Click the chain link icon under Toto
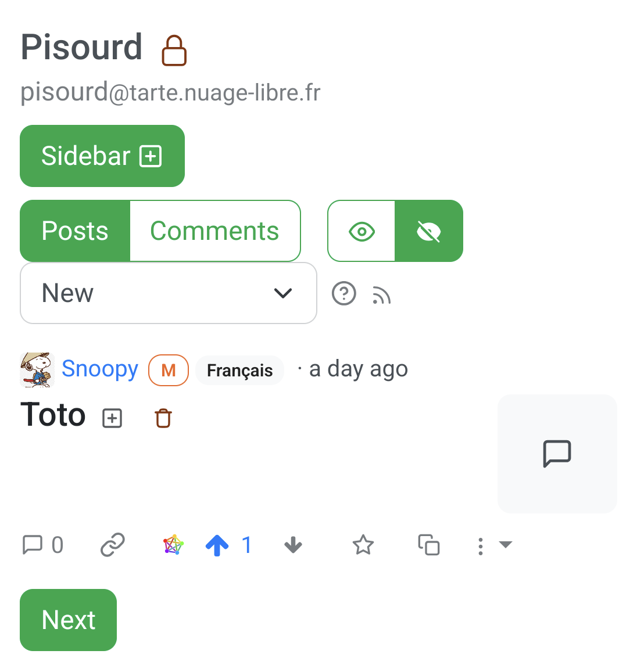The height and width of the screenshot is (672, 637). 113,545
